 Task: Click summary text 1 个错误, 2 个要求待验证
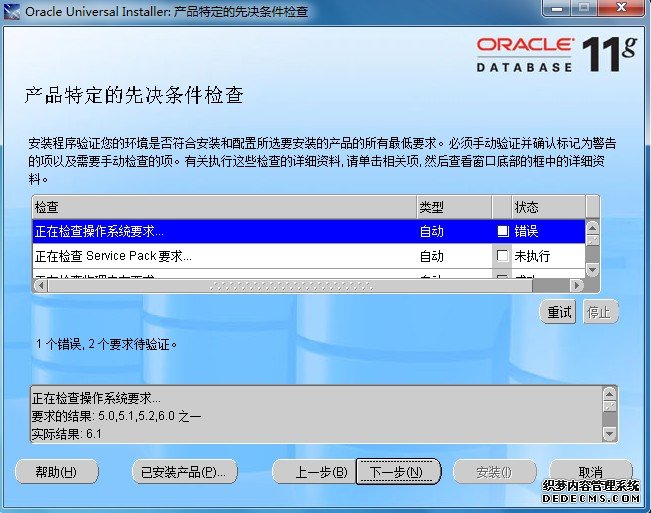(106, 344)
